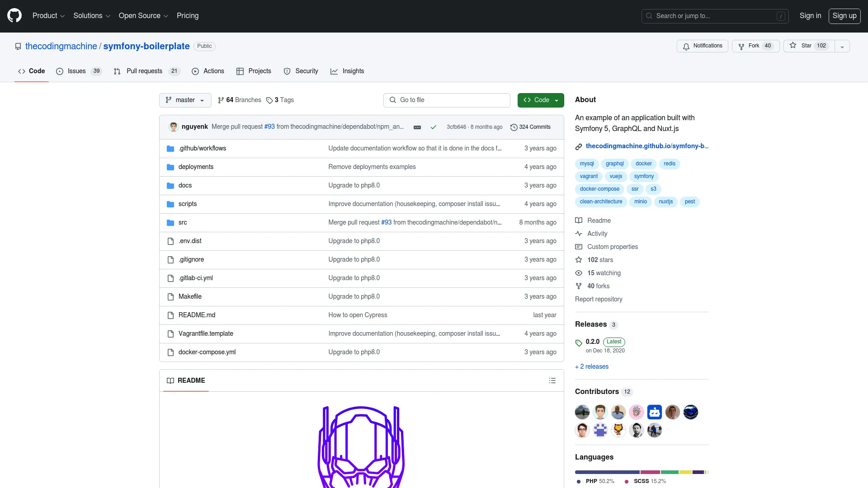The image size is (868, 488).
Task: Click the Readme book icon
Action: click(579, 221)
